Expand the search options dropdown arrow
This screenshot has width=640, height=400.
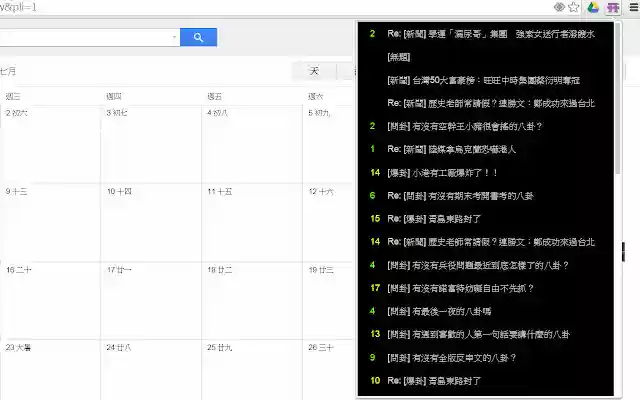[174, 37]
